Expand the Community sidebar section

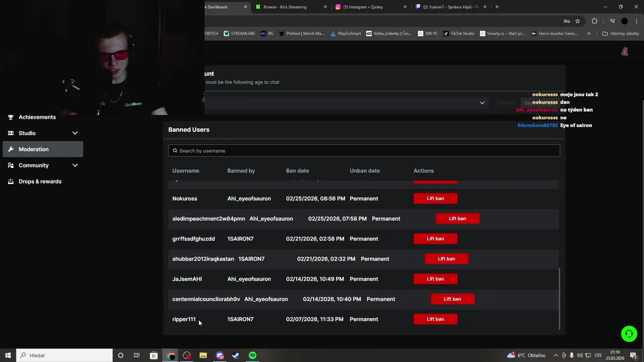click(75, 165)
